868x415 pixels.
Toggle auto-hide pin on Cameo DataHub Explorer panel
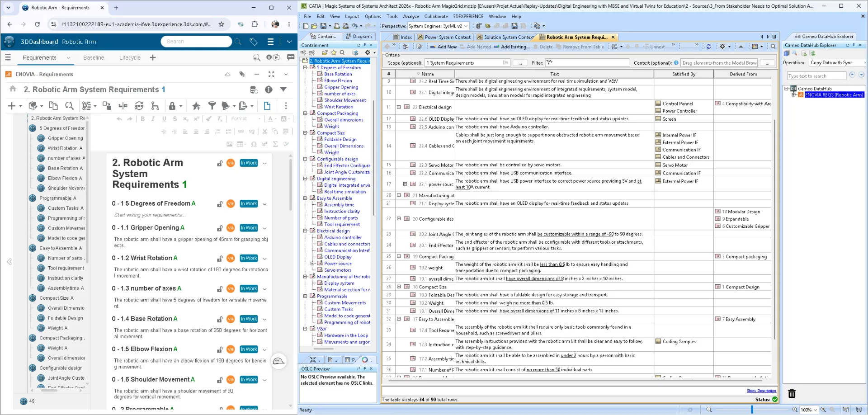pos(854,45)
